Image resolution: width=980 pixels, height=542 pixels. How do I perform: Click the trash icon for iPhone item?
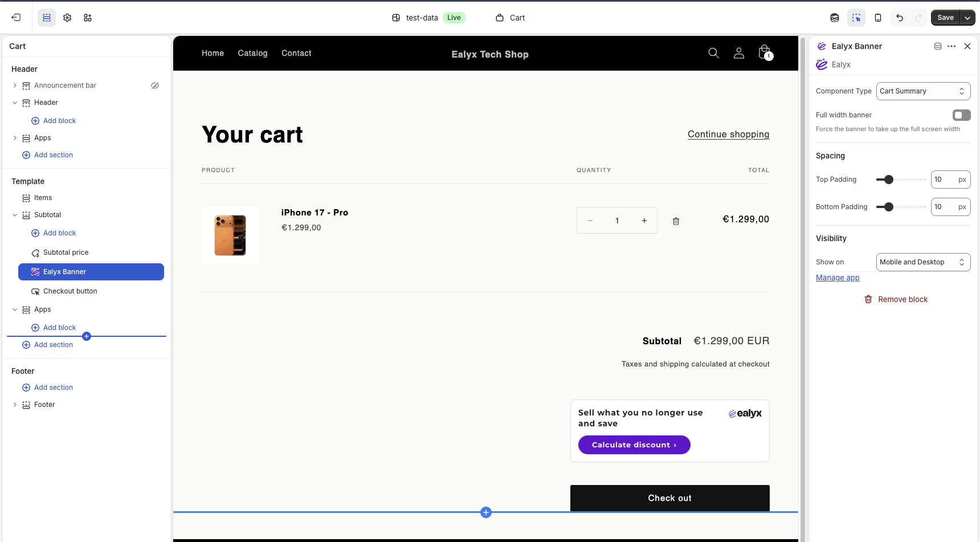(676, 221)
